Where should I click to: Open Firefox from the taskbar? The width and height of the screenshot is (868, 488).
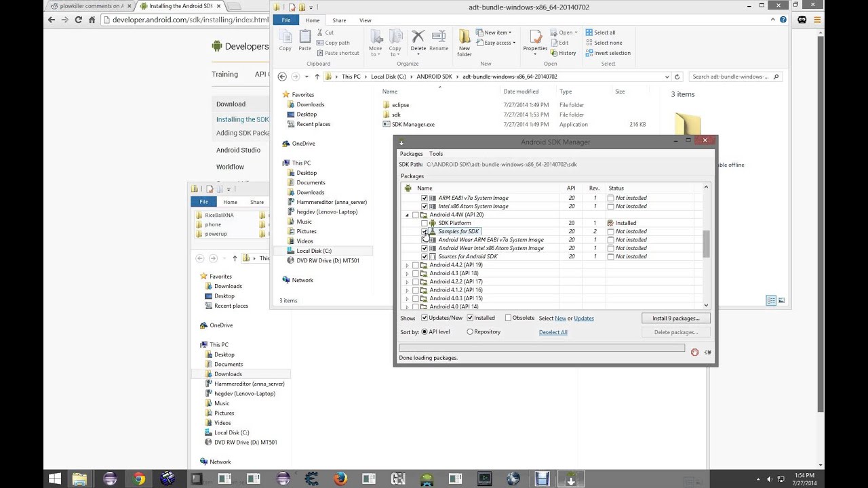(x=340, y=479)
